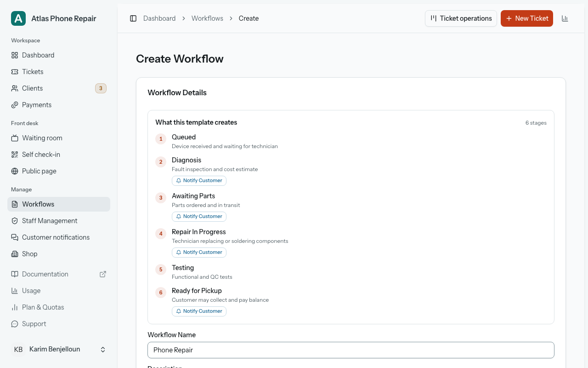Image resolution: width=588 pixels, height=368 pixels.
Task: Click the Usage bar chart icon
Action: [x=15, y=291]
